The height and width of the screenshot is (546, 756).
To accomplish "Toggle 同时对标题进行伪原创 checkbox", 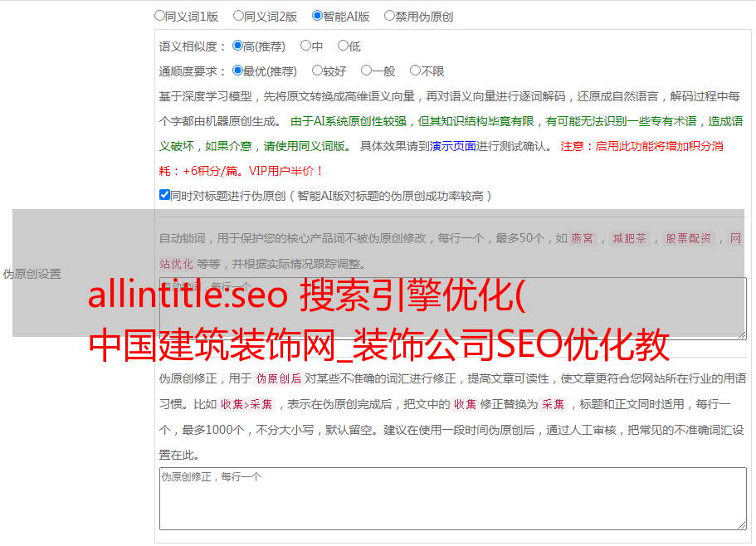I will tap(164, 195).
